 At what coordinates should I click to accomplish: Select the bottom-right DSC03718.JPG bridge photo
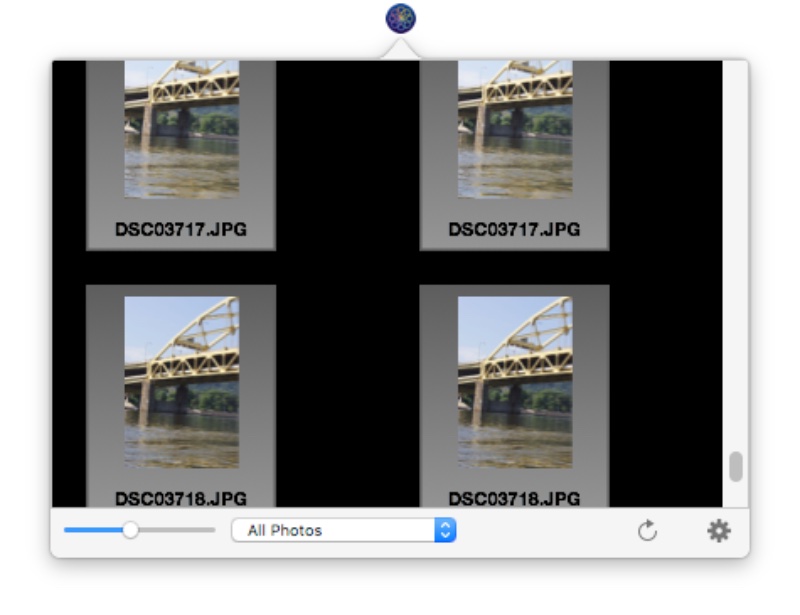tap(515, 382)
